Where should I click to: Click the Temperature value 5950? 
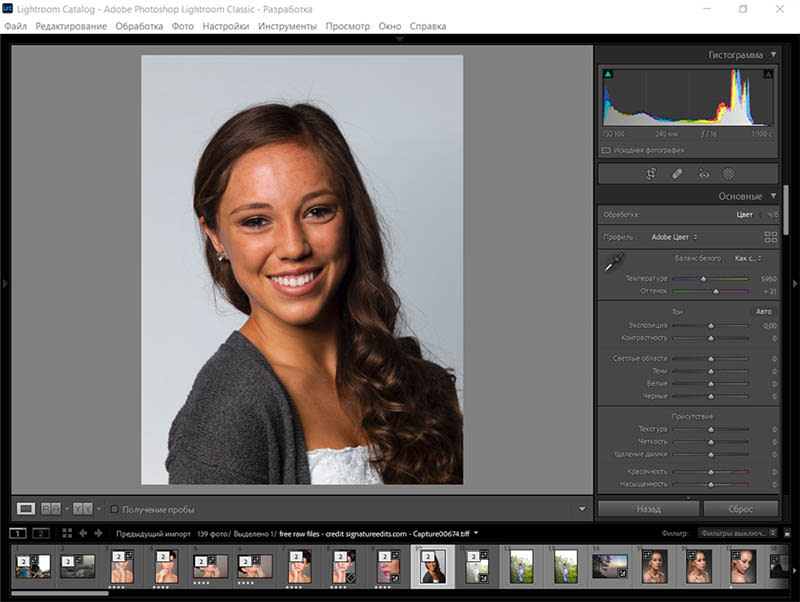click(x=768, y=279)
